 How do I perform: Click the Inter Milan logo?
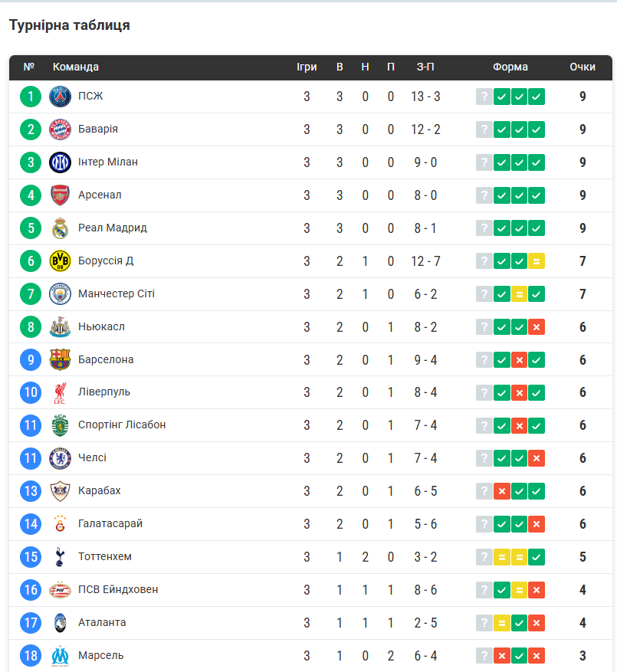coord(60,162)
